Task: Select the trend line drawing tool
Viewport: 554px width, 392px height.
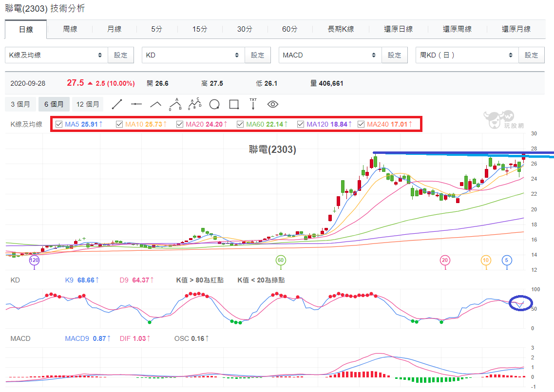Action: pos(116,104)
